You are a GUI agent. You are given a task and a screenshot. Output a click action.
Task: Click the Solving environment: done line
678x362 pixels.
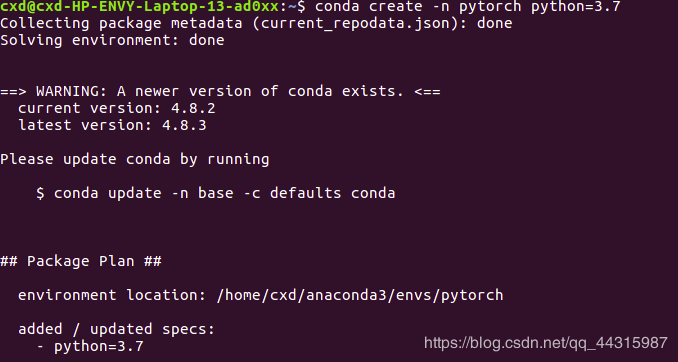point(112,40)
